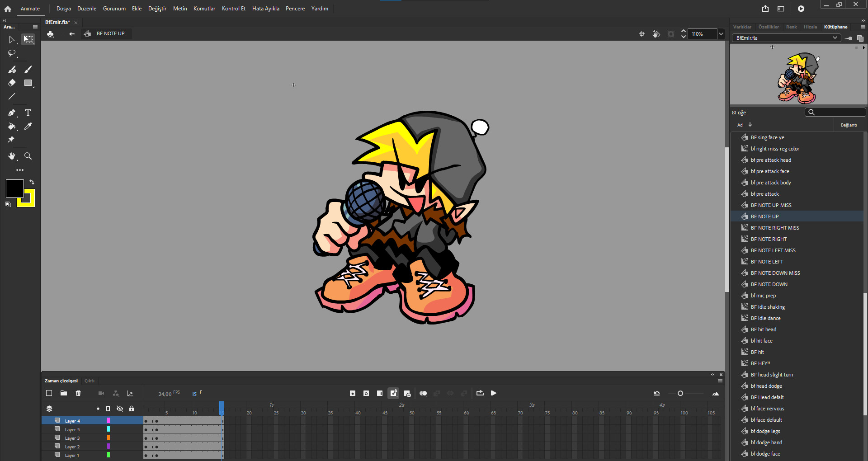
Task: Choose the Rectangle tool
Action: click(x=28, y=83)
